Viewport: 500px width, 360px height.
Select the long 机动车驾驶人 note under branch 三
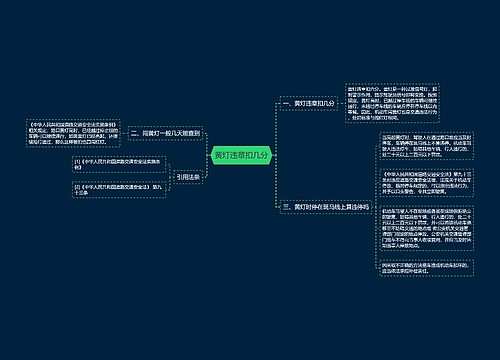[x=427, y=228]
